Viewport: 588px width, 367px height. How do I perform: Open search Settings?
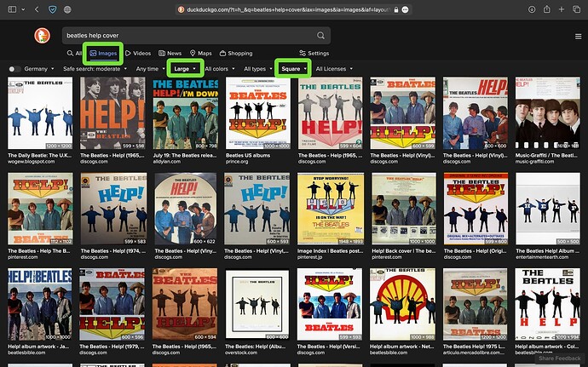[314, 54]
